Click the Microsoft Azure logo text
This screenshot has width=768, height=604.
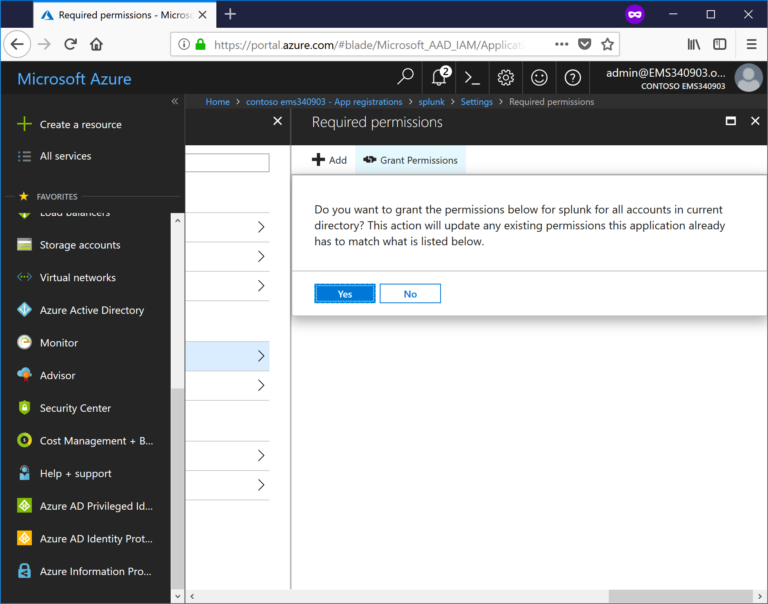coord(74,79)
